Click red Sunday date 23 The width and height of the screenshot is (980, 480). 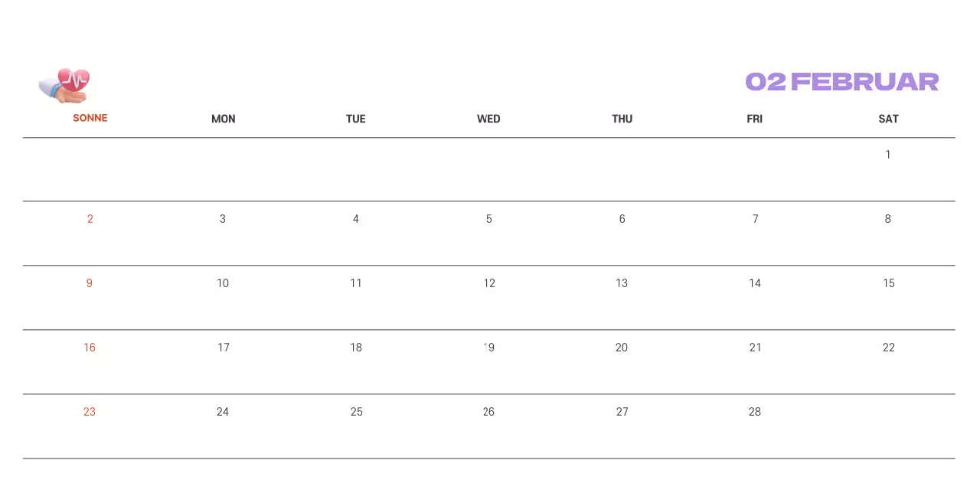tap(90, 412)
